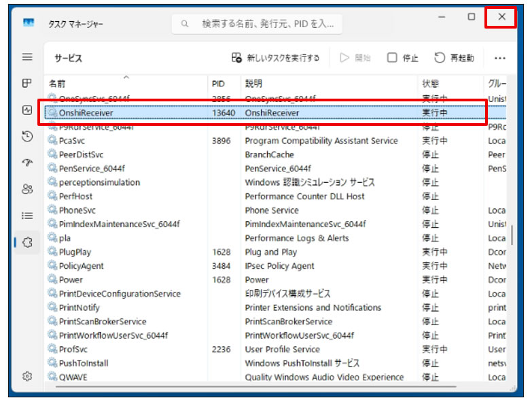Image resolution: width=532 pixels, height=400 pixels.
Task: Open the Users page sidebar icon
Action: coord(27,189)
